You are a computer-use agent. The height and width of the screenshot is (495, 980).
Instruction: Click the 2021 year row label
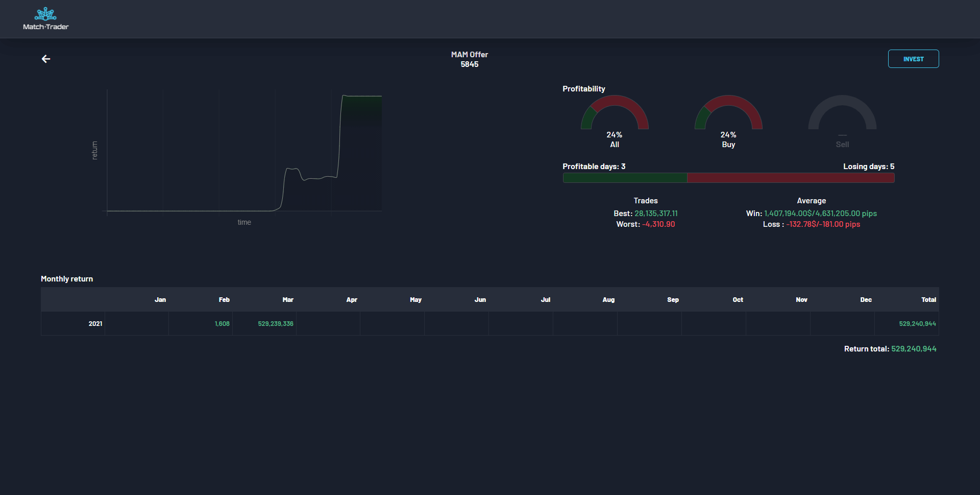click(95, 324)
